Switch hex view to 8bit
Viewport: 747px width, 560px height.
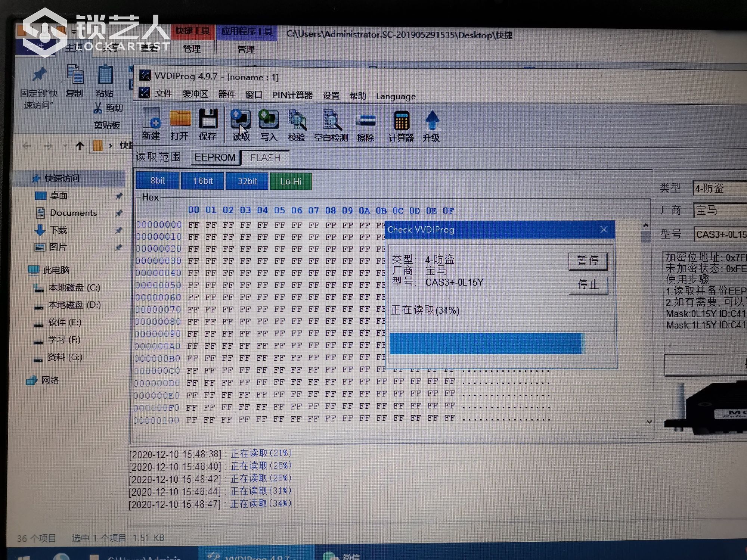tap(158, 181)
